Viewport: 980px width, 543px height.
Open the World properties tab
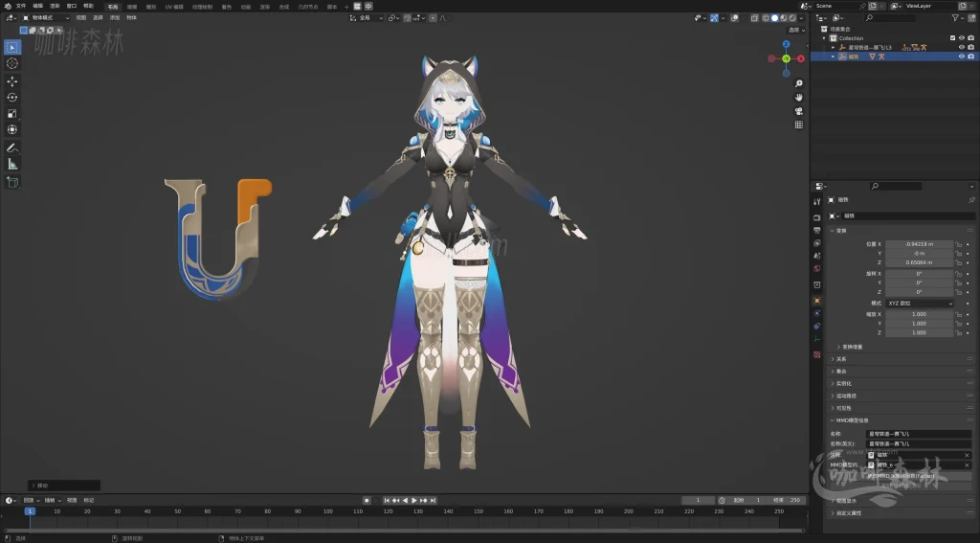pyautogui.click(x=817, y=268)
